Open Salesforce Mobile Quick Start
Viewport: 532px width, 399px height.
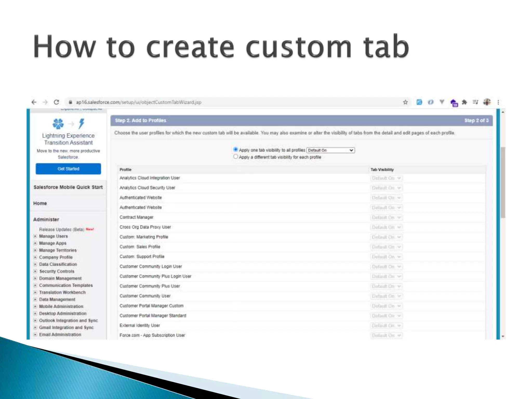68,187
